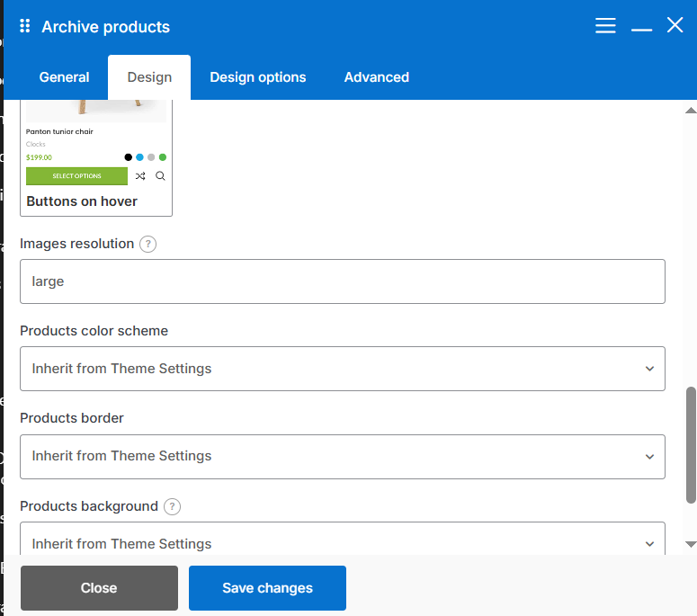Screen dimensions: 697x616
Task: Pick the black color swatch dot
Action: 128,156
